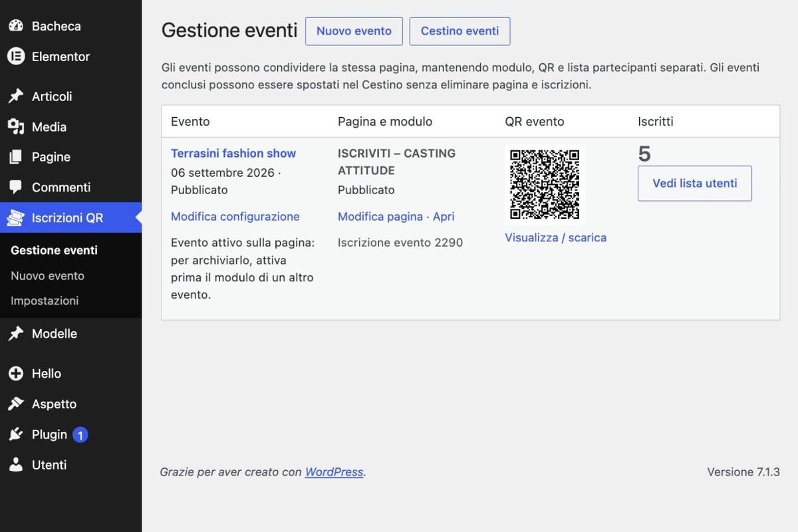Image resolution: width=798 pixels, height=532 pixels.
Task: Select the Iscrizioni QR menu label
Action: pyautogui.click(x=67, y=217)
